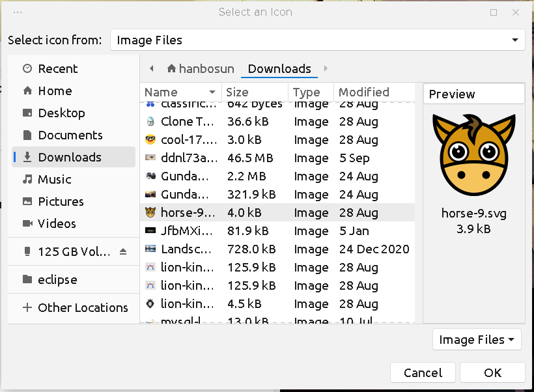
Task: Sort files by Modified column header
Action: 363,92
